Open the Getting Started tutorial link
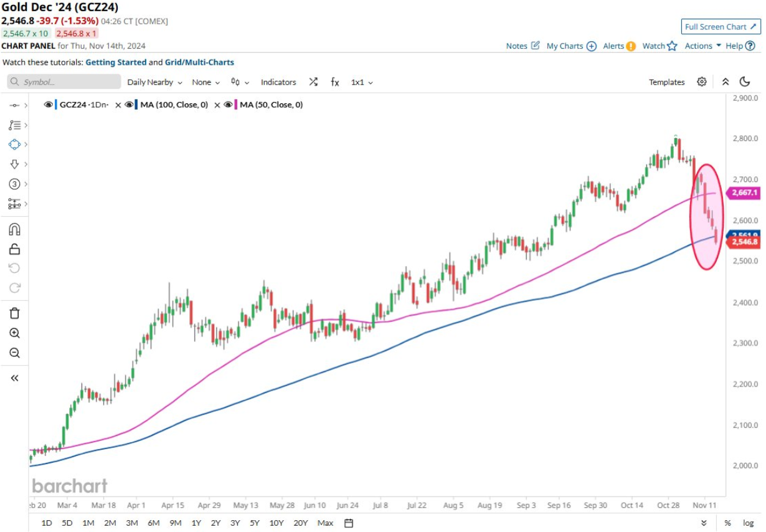This screenshot has width=766, height=532. (x=116, y=62)
